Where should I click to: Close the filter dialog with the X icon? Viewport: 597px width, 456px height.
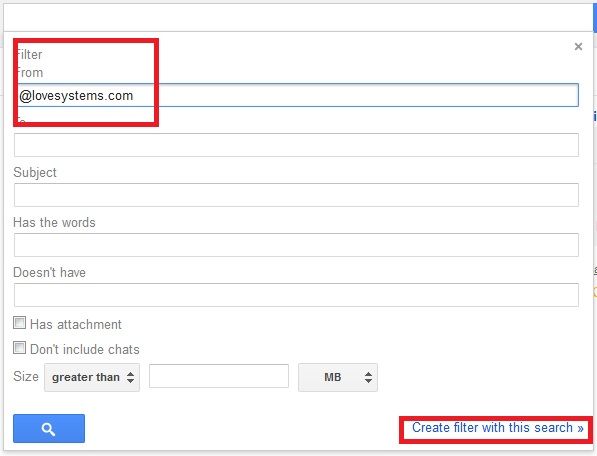point(578,46)
